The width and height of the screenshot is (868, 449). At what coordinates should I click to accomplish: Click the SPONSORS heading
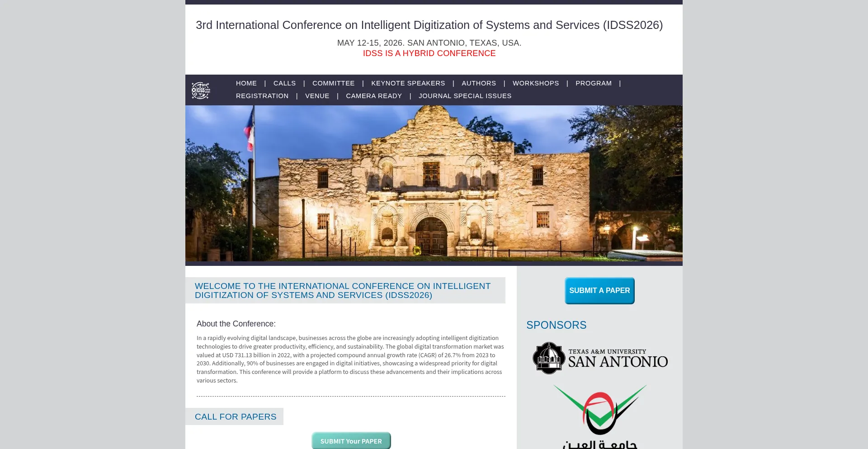tap(556, 325)
